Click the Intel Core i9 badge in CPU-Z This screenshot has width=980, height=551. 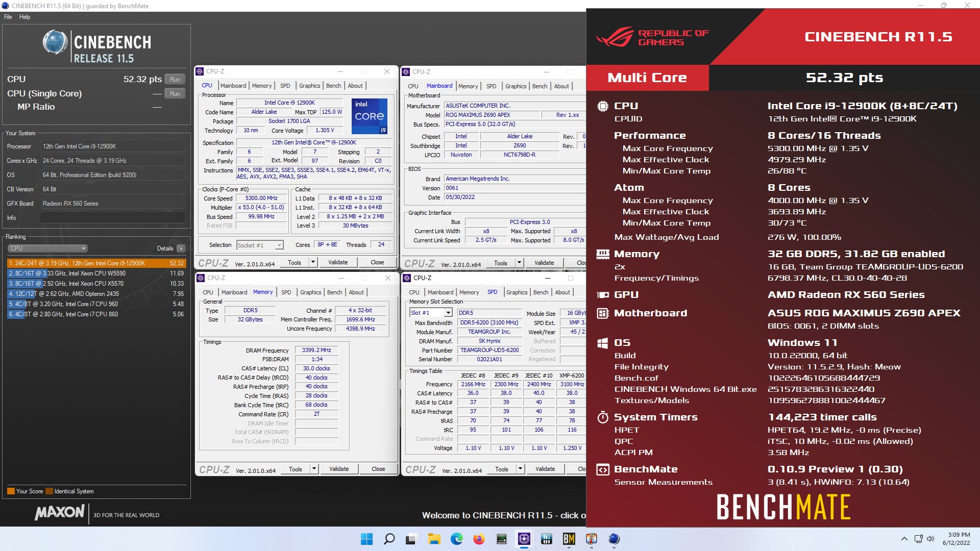tap(369, 116)
